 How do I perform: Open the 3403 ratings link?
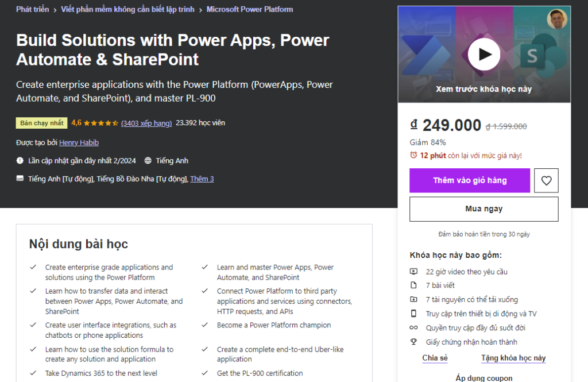(x=146, y=123)
